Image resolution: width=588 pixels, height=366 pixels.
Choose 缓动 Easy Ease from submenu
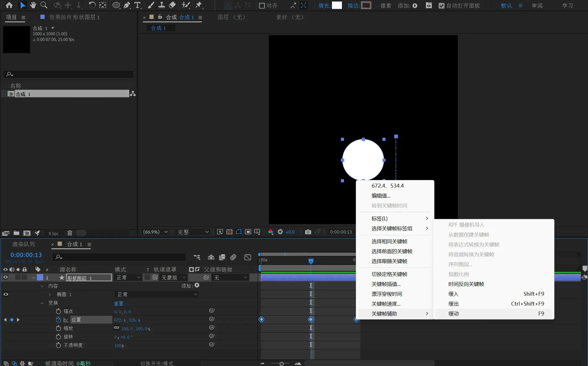coord(494,314)
